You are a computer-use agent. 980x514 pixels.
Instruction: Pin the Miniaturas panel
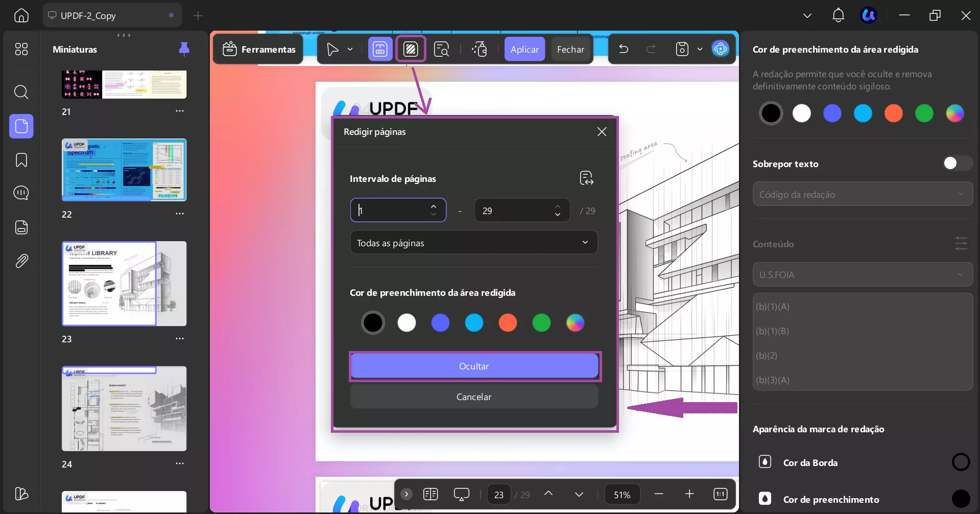[x=184, y=49]
